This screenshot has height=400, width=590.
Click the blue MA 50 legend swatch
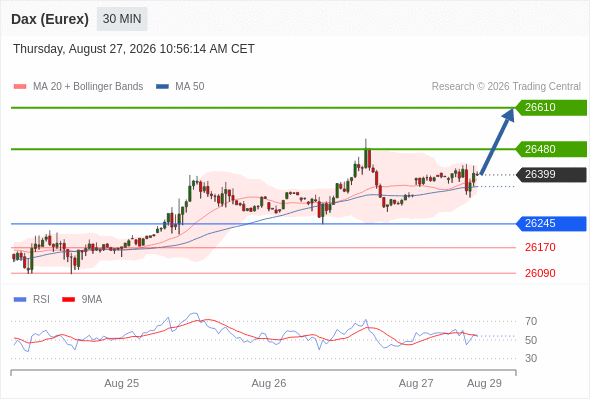click(162, 87)
